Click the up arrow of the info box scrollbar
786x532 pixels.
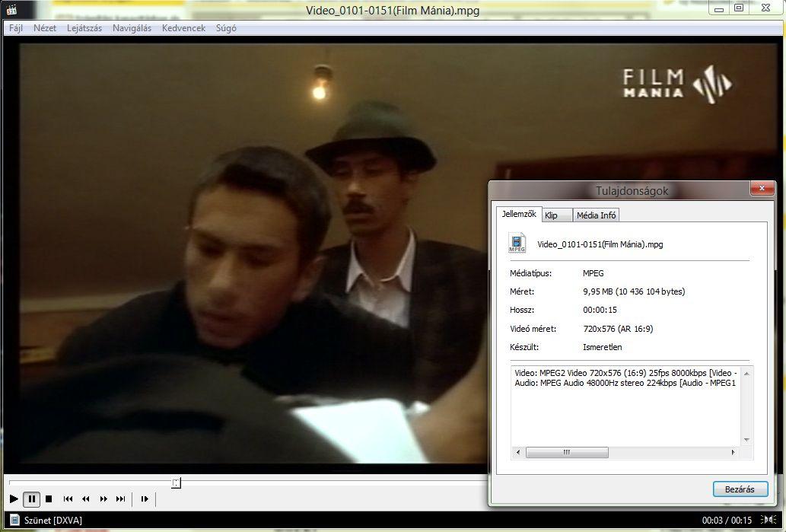click(746, 374)
